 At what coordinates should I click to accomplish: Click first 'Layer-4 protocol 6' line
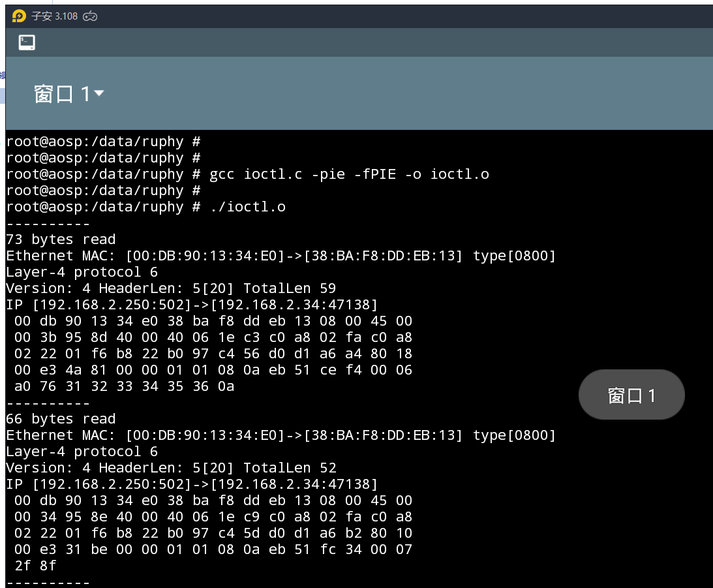tap(82, 272)
